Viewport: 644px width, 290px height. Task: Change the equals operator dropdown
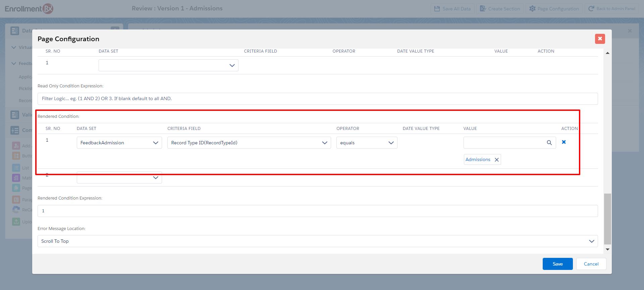[367, 143]
